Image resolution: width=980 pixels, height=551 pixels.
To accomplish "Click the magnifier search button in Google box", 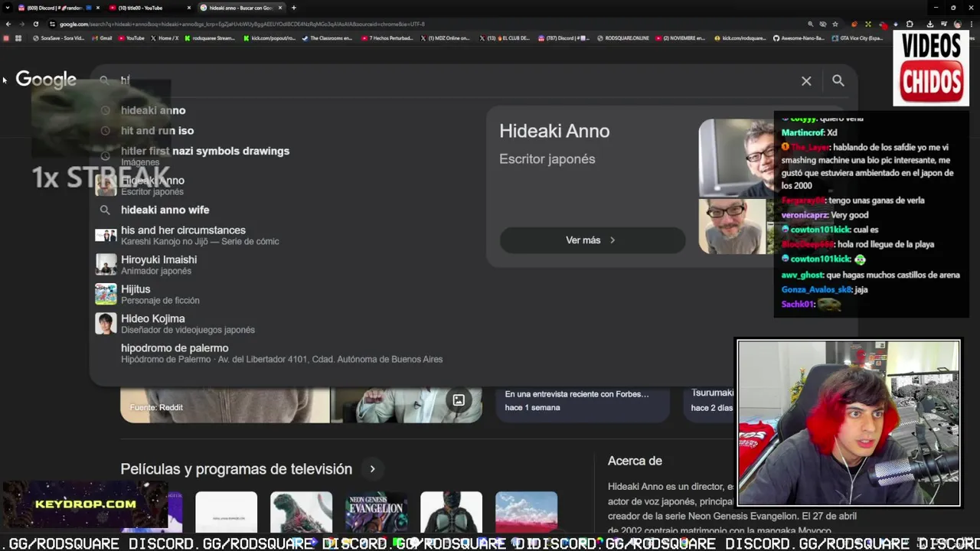I will point(838,80).
